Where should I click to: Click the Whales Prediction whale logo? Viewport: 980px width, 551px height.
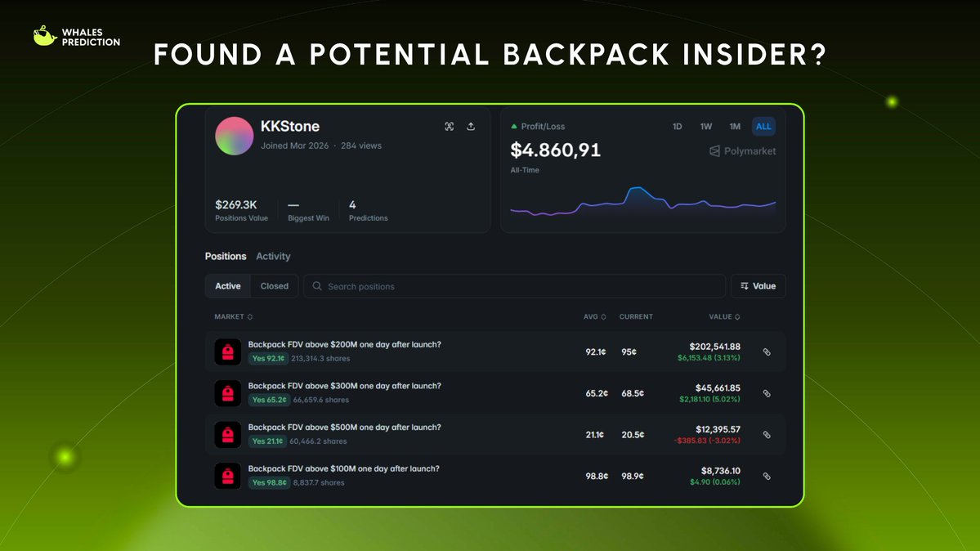(x=45, y=36)
